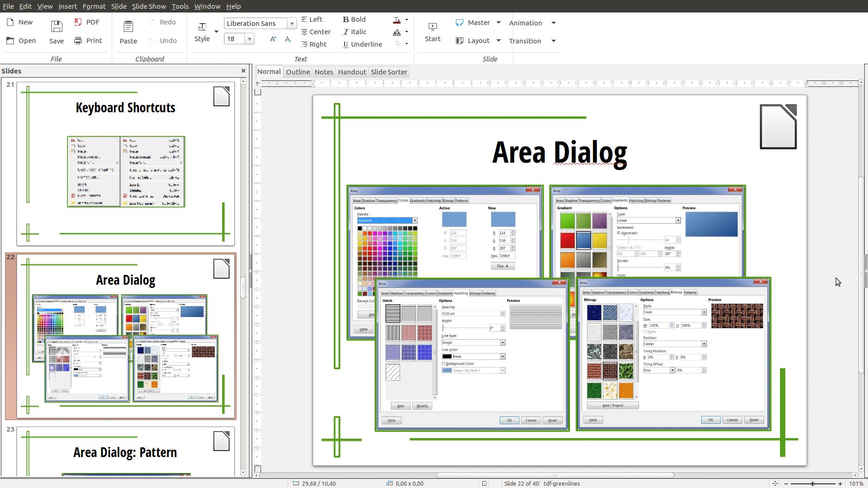
Task: Open the Help menu
Action: pyautogui.click(x=233, y=6)
